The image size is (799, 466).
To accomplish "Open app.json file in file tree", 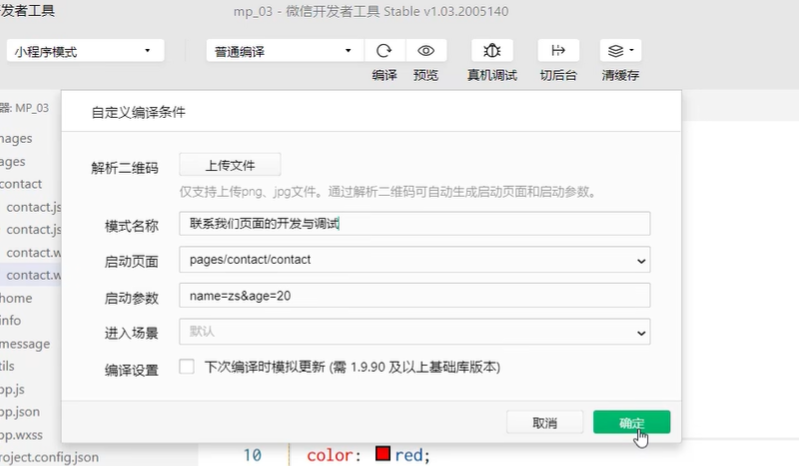I will coord(19,412).
